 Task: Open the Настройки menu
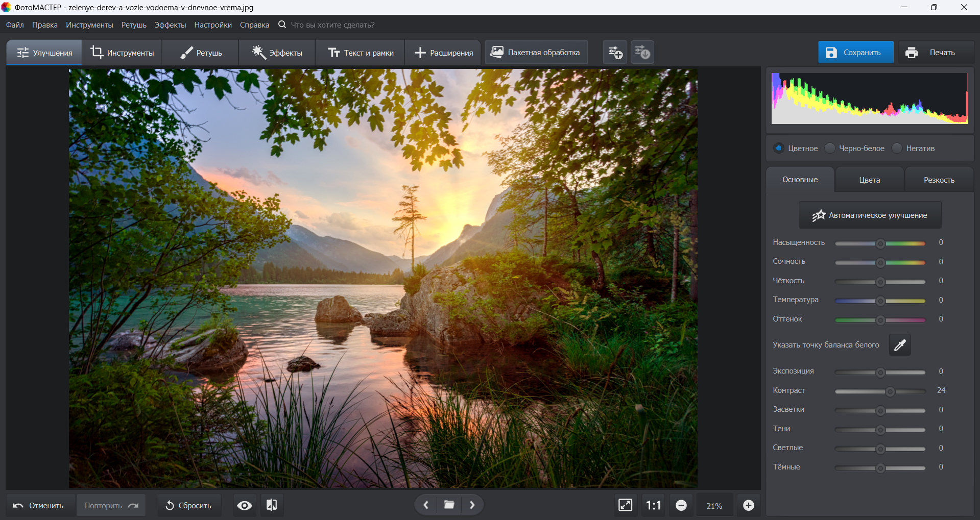point(213,24)
